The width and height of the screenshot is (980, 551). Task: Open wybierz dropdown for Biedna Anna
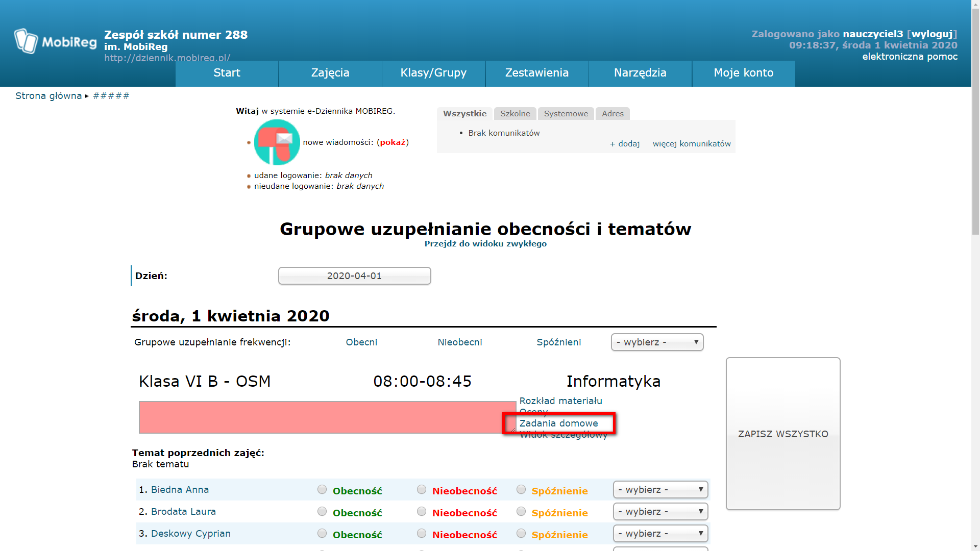coord(660,490)
